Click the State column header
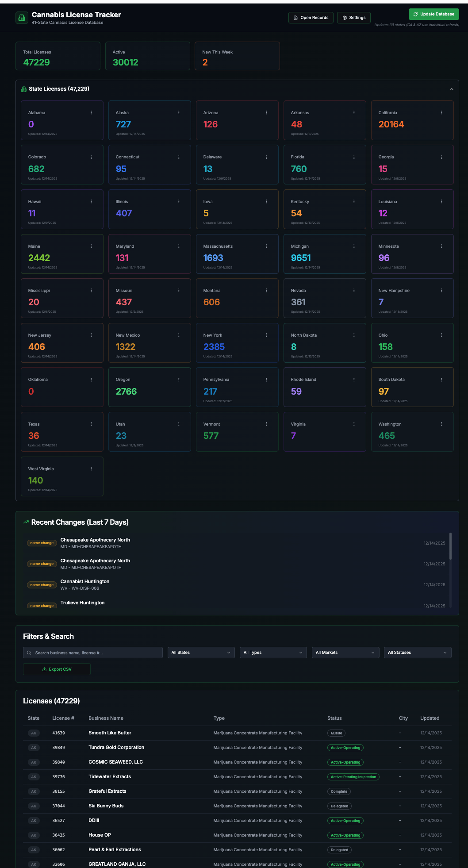Screen dimensions: 468x868 pos(34,718)
